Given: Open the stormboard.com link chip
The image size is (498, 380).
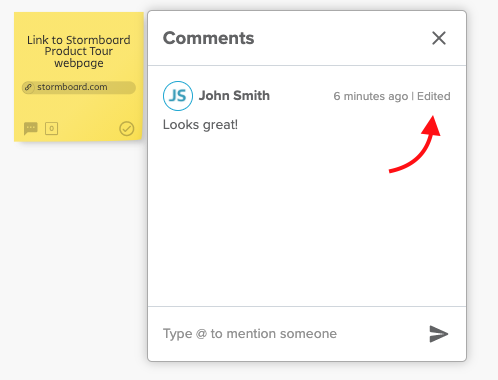Looking at the screenshot, I should coord(79,87).
